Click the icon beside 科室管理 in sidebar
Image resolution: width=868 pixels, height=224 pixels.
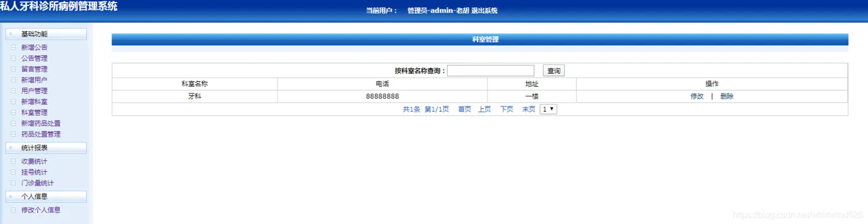[13, 113]
